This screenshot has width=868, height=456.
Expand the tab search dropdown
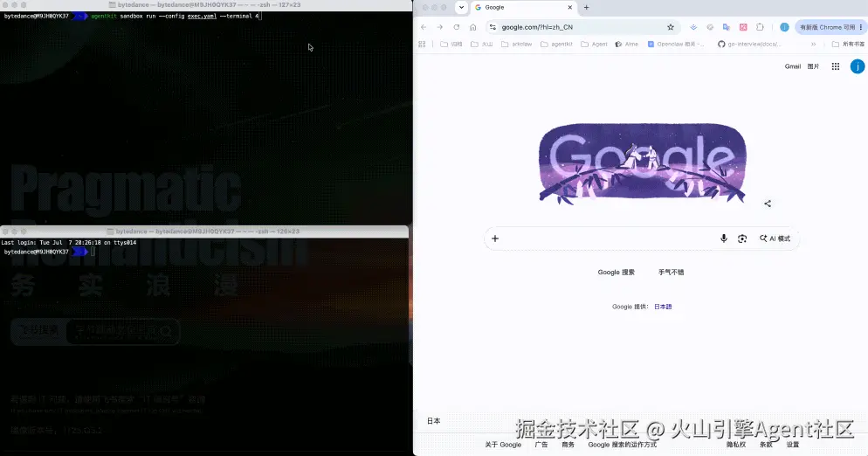[461, 8]
